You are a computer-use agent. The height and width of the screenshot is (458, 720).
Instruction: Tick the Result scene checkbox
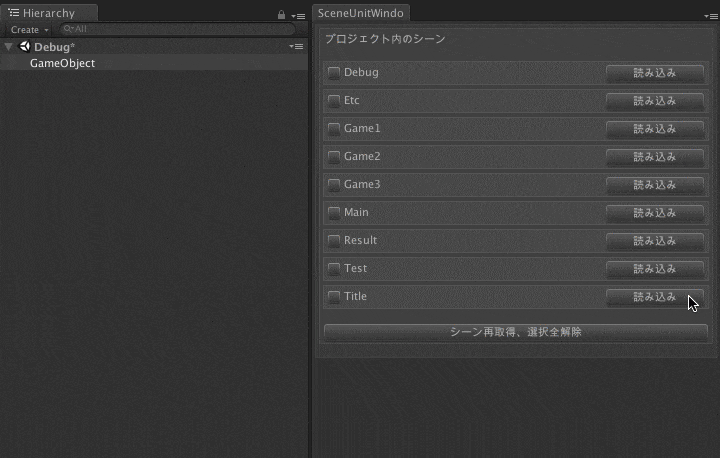(x=334, y=241)
